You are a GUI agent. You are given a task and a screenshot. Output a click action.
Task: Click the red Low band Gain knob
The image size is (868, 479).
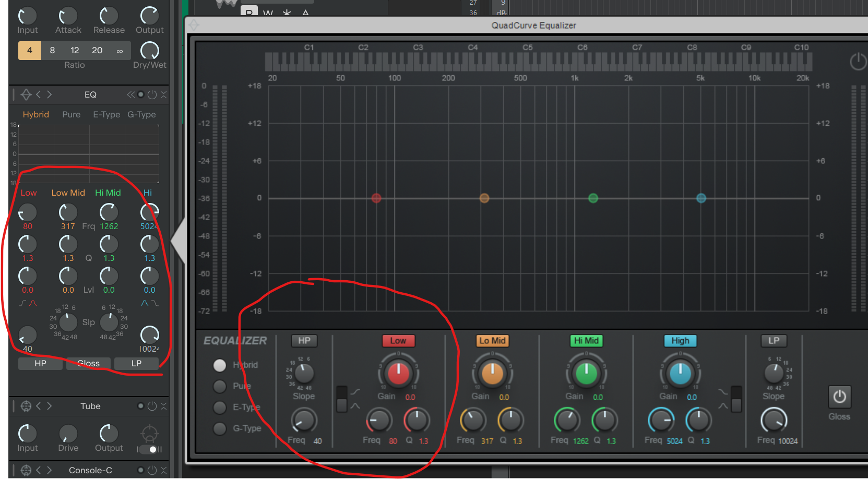point(398,373)
